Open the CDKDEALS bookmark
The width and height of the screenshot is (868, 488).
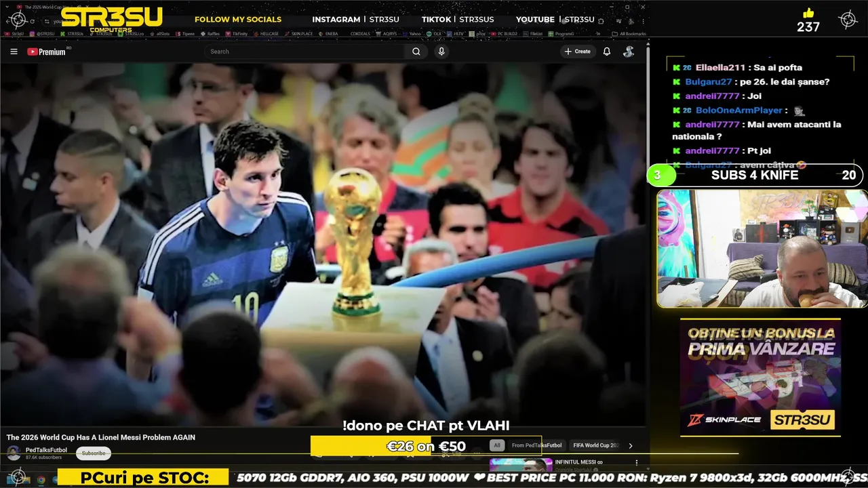[360, 34]
